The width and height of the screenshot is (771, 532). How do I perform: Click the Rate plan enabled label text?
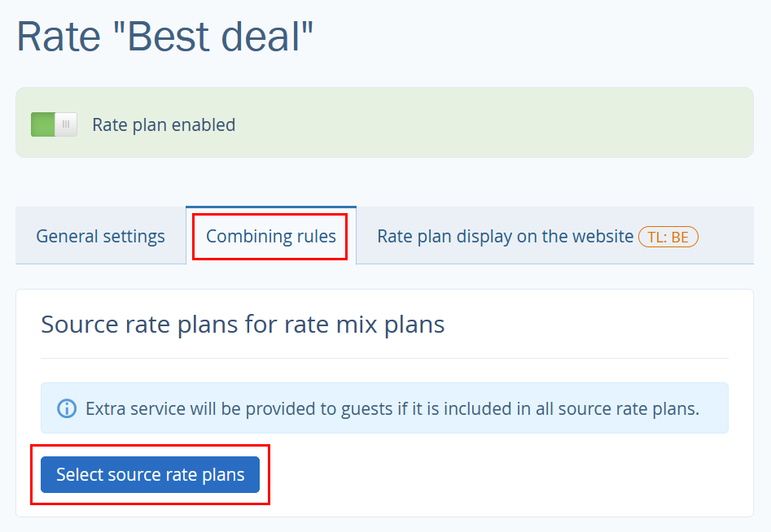pos(164,124)
